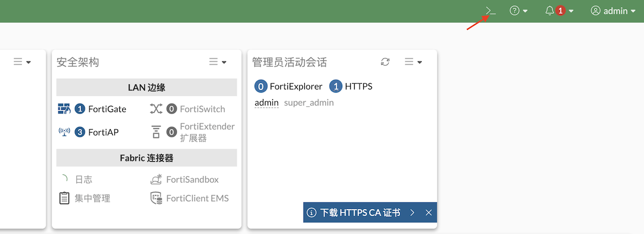Click the red notification count badge
644x234 pixels.
coord(560,11)
